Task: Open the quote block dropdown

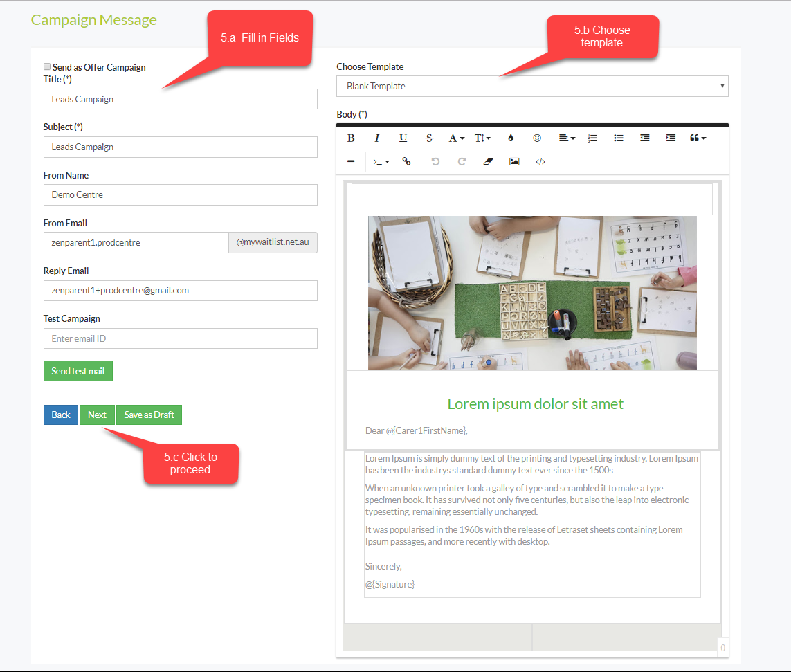Action: (698, 138)
